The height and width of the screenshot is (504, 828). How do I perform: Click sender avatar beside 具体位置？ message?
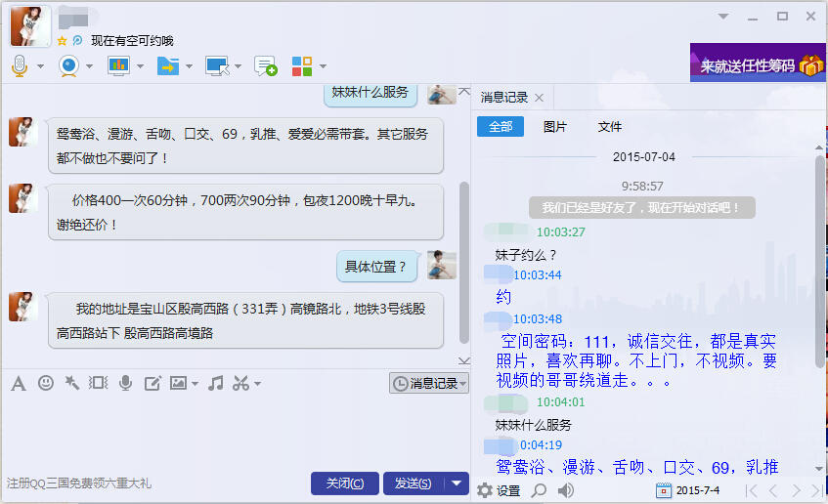442,265
